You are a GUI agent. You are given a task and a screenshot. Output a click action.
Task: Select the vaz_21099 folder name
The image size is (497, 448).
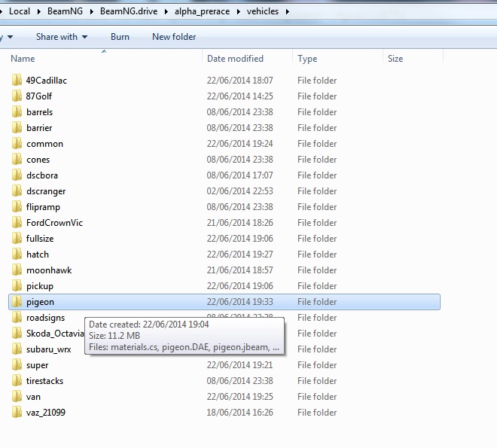click(x=46, y=413)
